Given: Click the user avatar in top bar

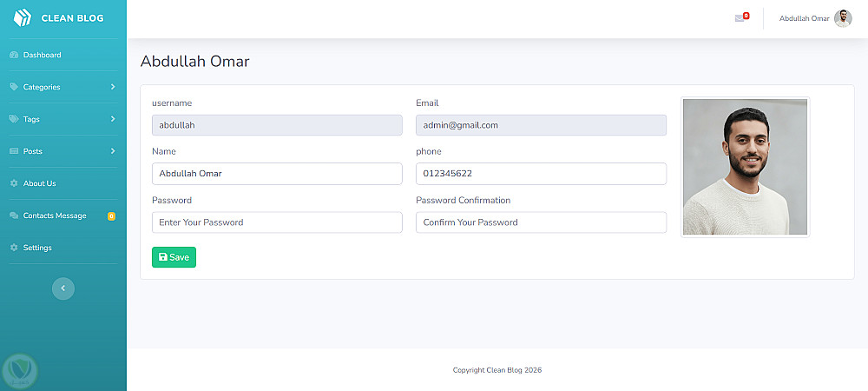Looking at the screenshot, I should tap(843, 18).
